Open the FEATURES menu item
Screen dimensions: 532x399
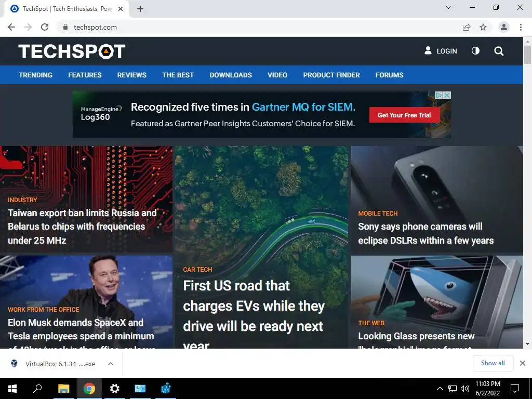(85, 75)
